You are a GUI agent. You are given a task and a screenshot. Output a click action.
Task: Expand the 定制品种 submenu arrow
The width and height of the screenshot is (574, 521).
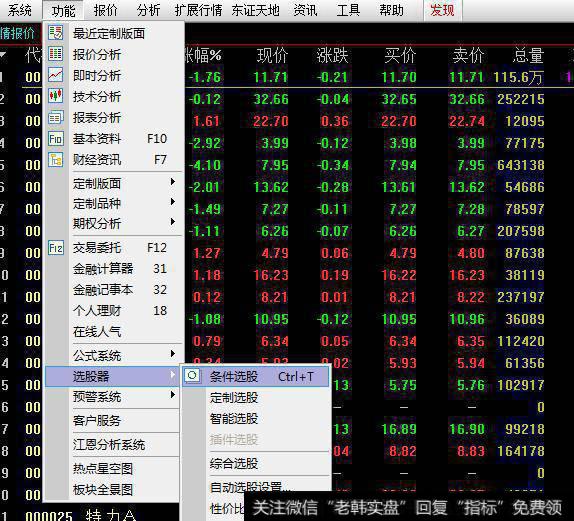[x=173, y=202]
